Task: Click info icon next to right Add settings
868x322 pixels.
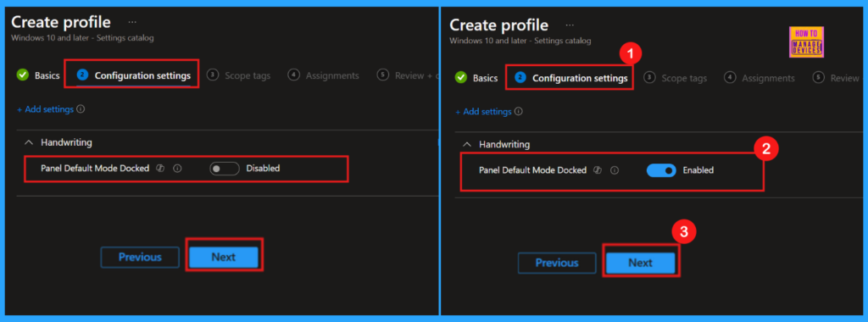Action: [519, 112]
